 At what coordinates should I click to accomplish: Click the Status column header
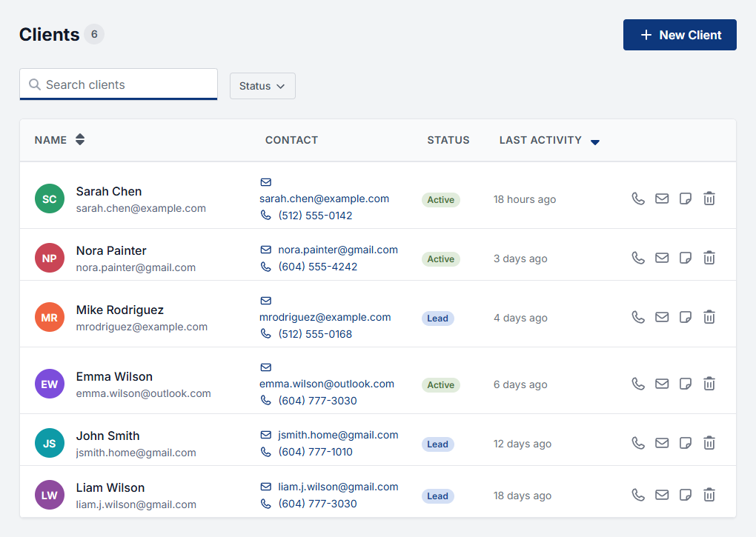tap(448, 140)
